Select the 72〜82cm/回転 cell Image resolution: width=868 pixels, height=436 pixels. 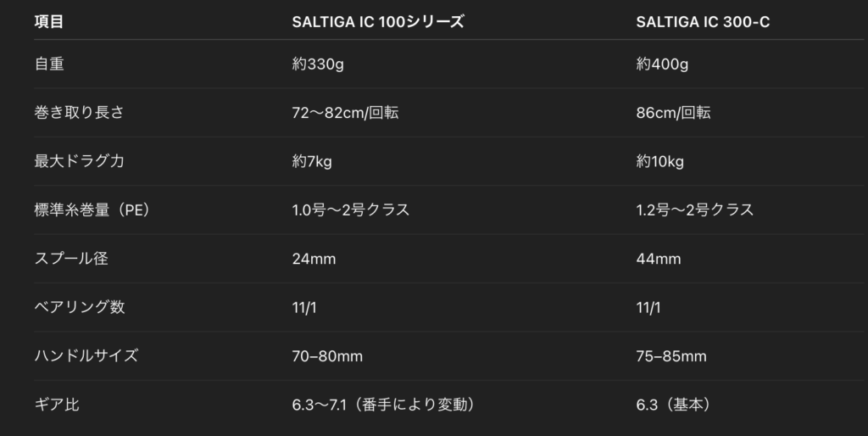click(345, 113)
